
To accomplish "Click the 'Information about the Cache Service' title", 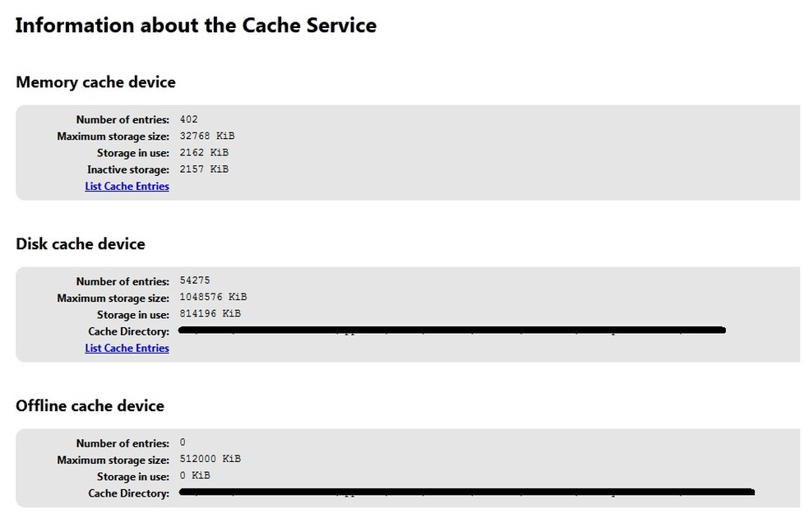I will [x=196, y=25].
